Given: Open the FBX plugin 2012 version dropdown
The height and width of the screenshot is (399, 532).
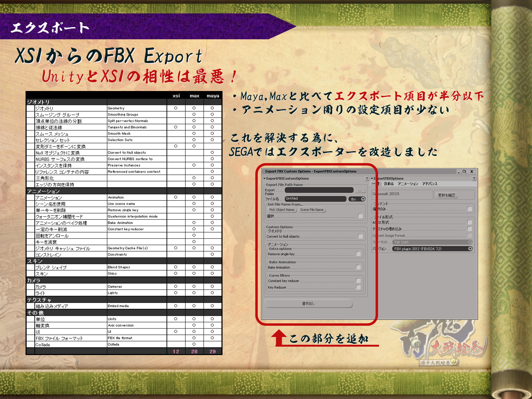Looking at the screenshot, I should click(x=432, y=249).
